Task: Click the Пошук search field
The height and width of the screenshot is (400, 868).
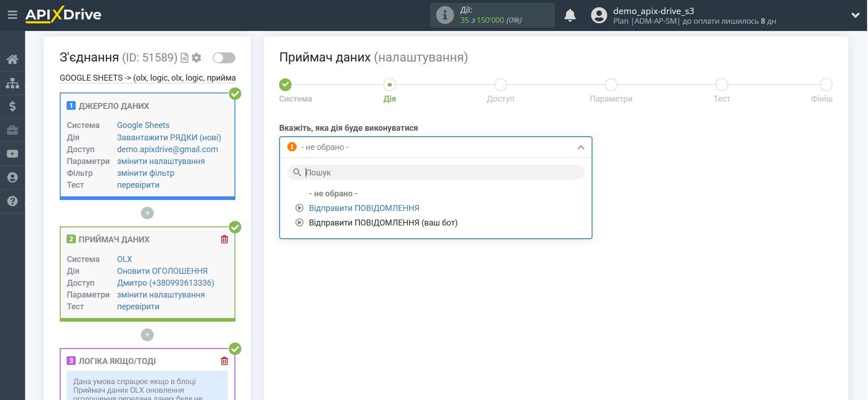Action: pos(436,172)
